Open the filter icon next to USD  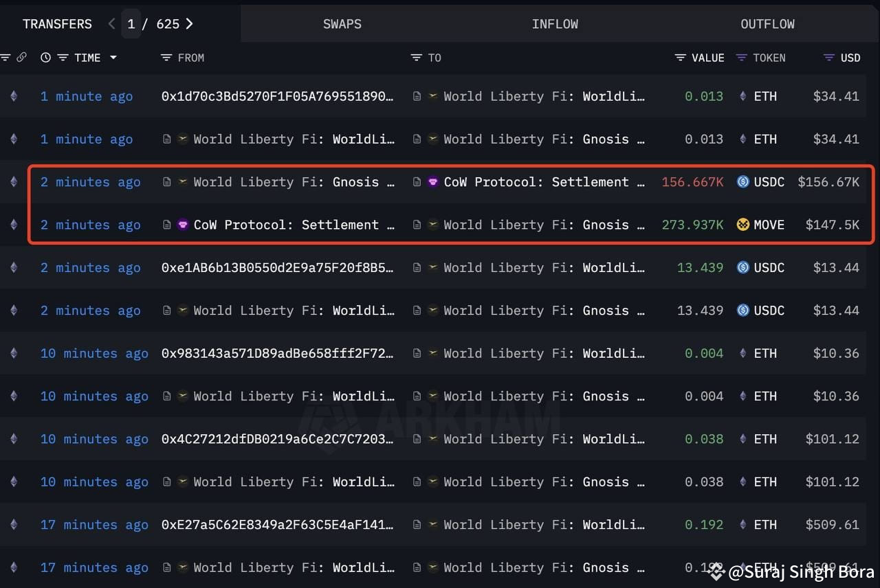click(x=829, y=58)
